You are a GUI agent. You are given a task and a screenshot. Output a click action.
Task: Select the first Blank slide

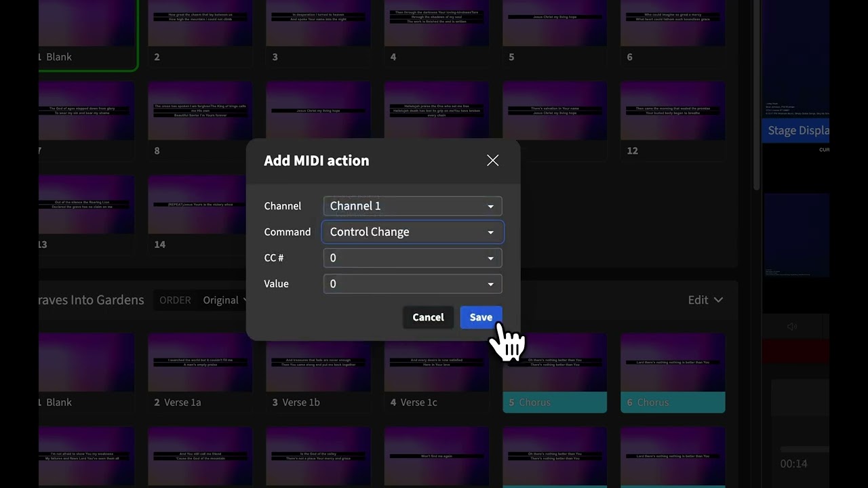point(87,34)
